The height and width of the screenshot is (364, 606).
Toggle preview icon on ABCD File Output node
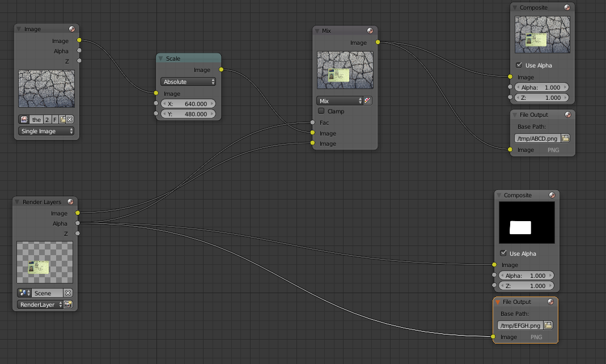pyautogui.click(x=568, y=115)
